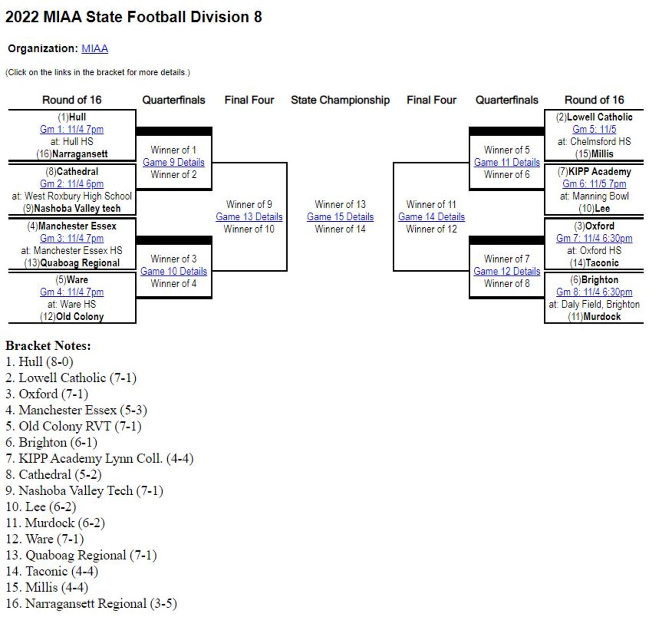Open Gm 3: 11/4 7pm Manchester Essex game
The width and height of the screenshot is (672, 617).
72,238
